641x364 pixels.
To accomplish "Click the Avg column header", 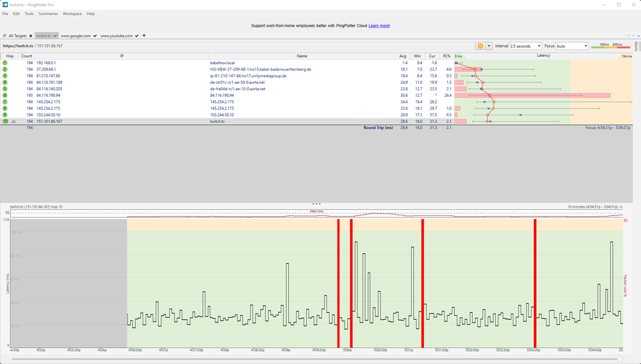I will 403,56.
